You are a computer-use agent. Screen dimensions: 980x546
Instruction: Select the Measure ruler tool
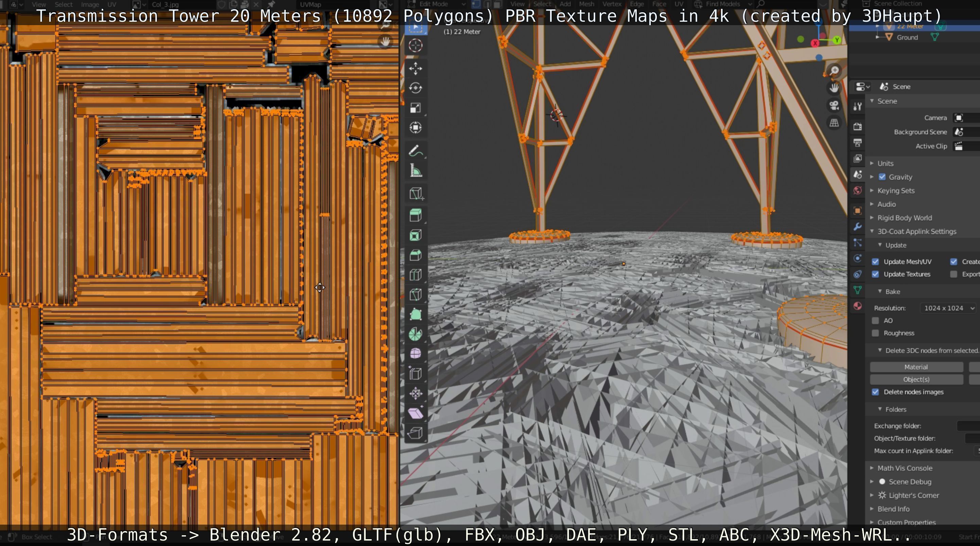click(416, 171)
